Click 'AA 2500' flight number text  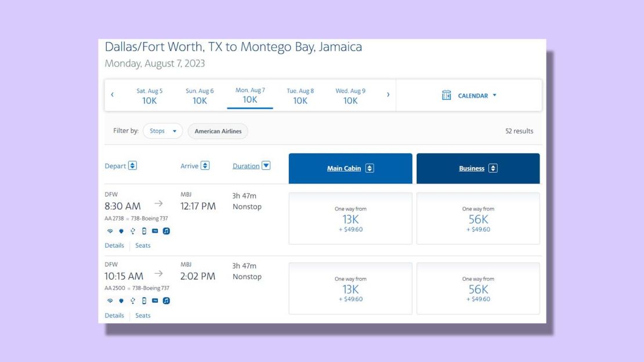tap(115, 288)
